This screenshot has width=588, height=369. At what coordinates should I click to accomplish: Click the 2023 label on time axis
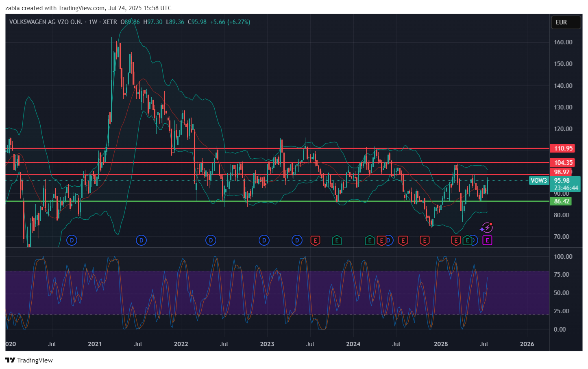267,344
